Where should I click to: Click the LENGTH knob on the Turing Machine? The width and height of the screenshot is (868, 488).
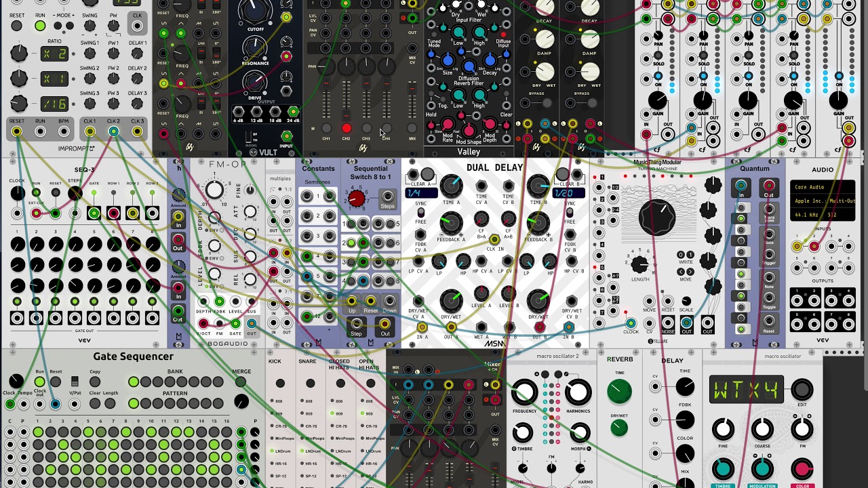point(639,265)
